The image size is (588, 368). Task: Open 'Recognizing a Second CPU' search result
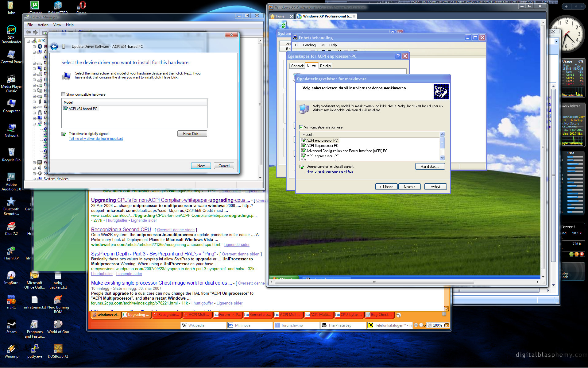pyautogui.click(x=121, y=229)
